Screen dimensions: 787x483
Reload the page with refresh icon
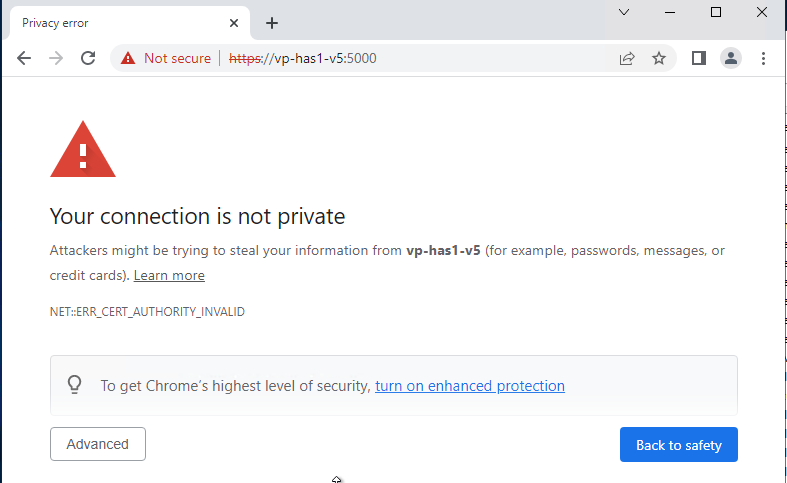pos(88,58)
